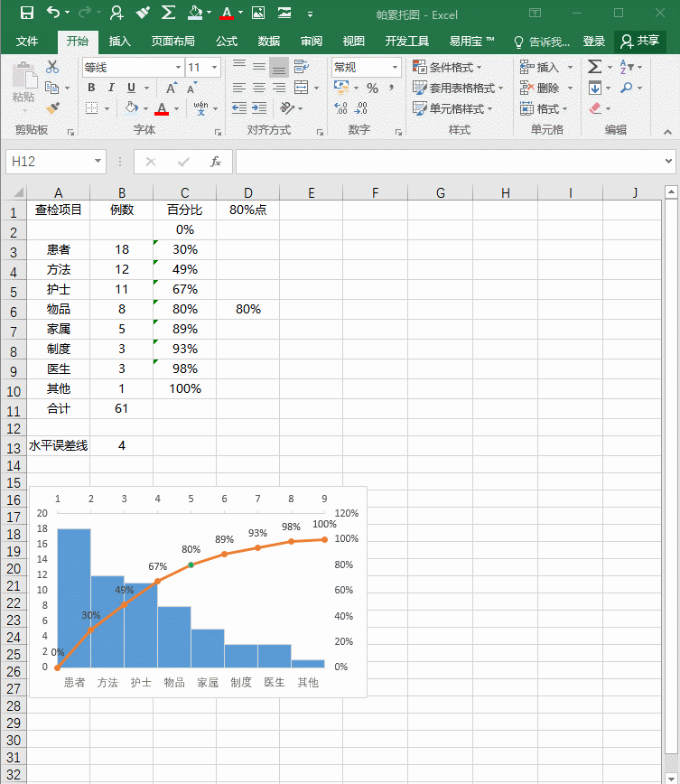Expand the 套用表格格式 dropdown
Image resolution: width=680 pixels, height=784 pixels.
[458, 88]
